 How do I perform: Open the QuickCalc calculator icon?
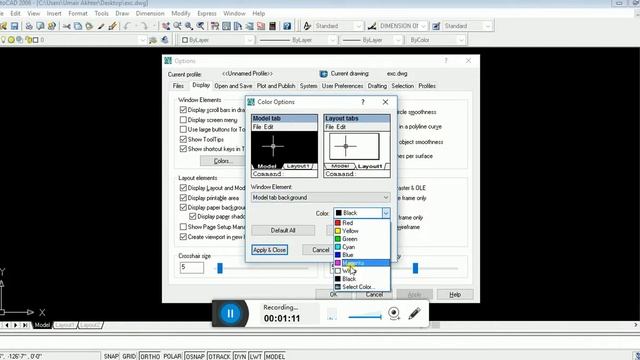click(272, 26)
